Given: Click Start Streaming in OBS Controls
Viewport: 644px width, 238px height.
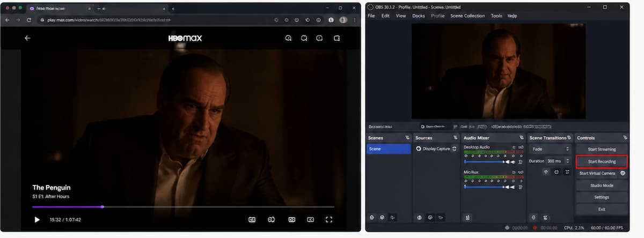Looking at the screenshot, I should click(602, 149).
